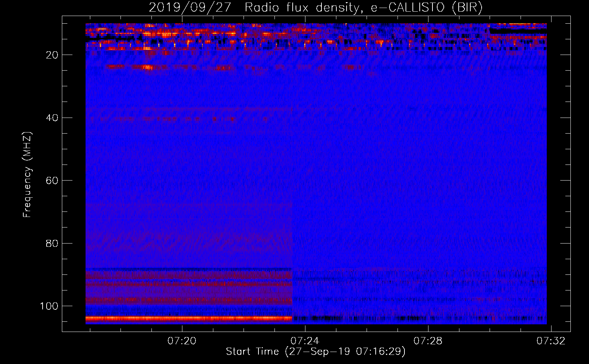
Task: Select the 40 MHz frequency tick label
Action: (x=52, y=118)
